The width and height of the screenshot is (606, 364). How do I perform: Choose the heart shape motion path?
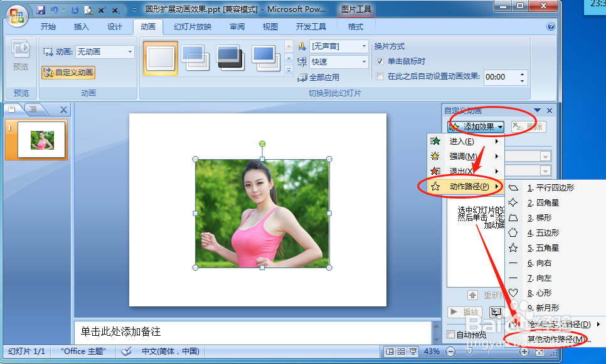point(540,293)
